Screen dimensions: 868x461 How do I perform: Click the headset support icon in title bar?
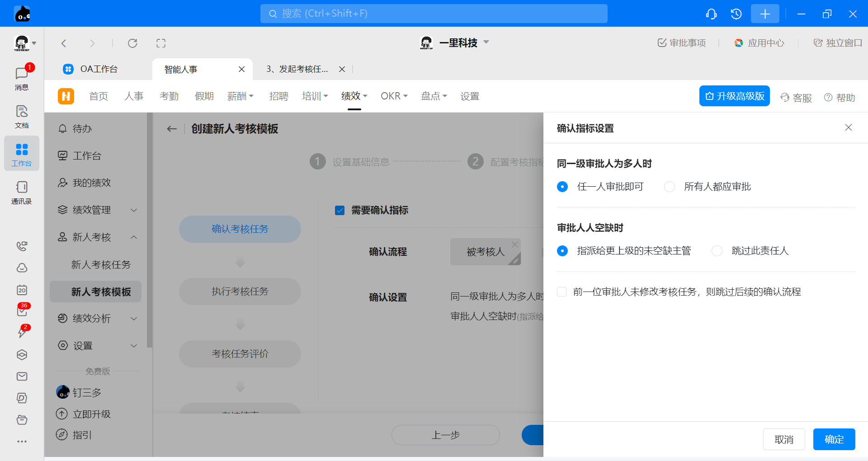pos(711,14)
